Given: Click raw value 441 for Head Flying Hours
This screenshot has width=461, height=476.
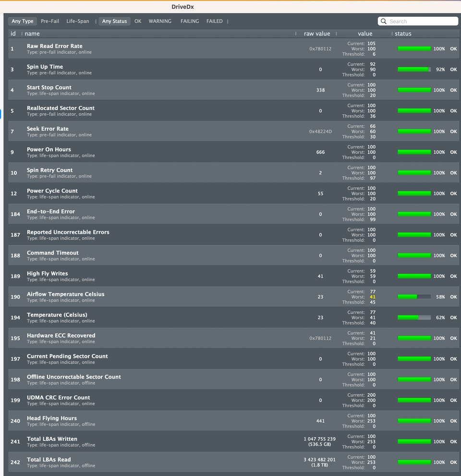Looking at the screenshot, I should click(320, 421).
